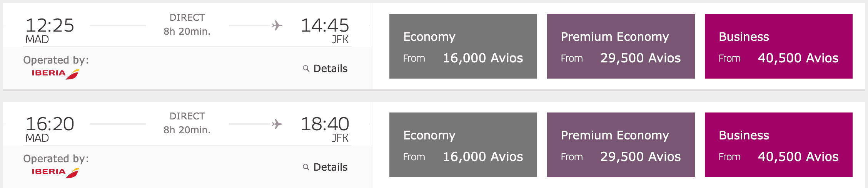Viewport: 868px width, 188px height.
Task: Click the 14:45 JFK arrival time
Action: tap(325, 25)
